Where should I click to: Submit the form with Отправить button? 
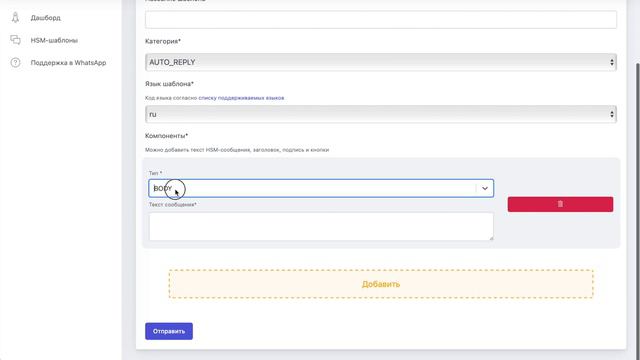coord(169,331)
